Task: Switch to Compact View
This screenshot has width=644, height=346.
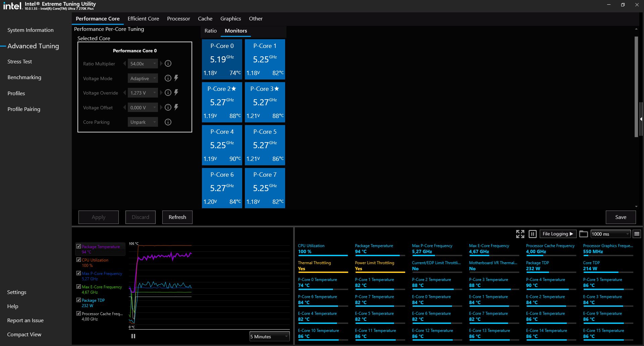Action: click(24, 334)
